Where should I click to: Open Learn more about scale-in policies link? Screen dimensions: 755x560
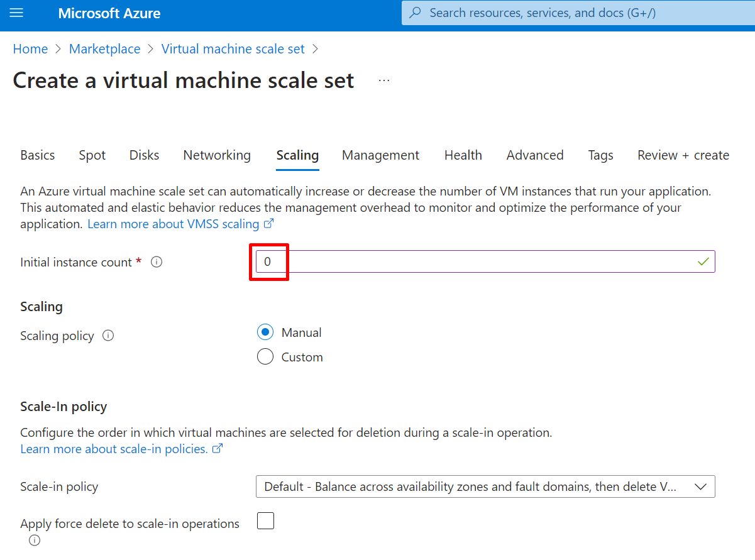point(114,449)
